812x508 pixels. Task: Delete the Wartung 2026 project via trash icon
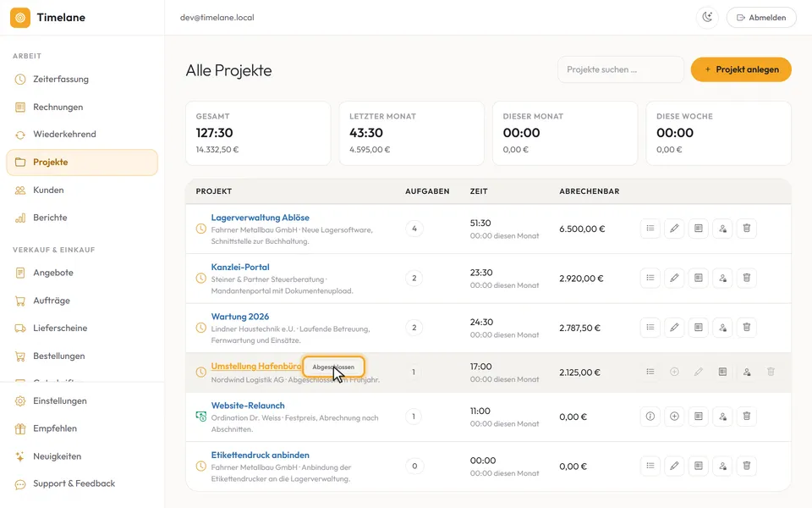point(746,328)
